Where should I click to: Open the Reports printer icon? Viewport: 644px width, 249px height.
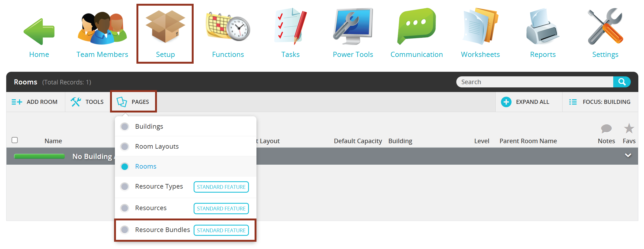543,26
